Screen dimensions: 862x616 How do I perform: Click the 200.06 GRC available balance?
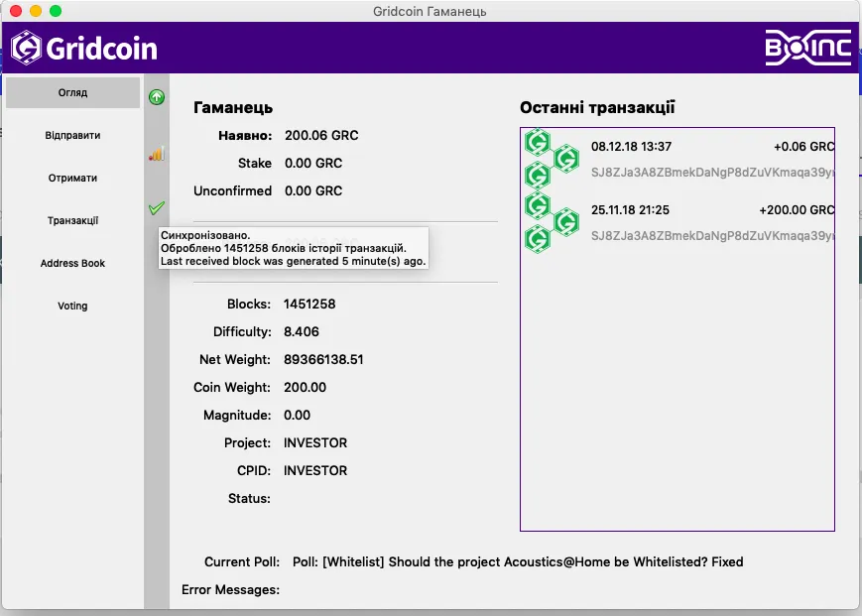tap(321, 135)
